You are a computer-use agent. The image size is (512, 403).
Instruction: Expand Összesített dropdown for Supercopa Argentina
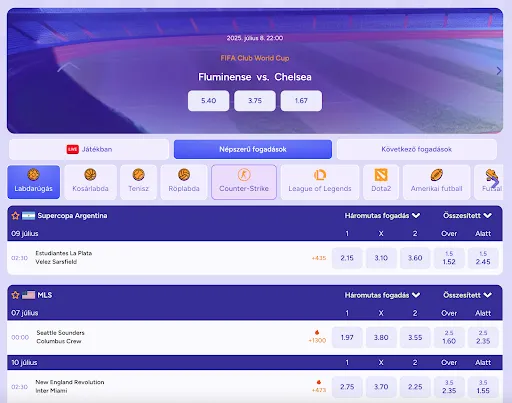(x=467, y=216)
